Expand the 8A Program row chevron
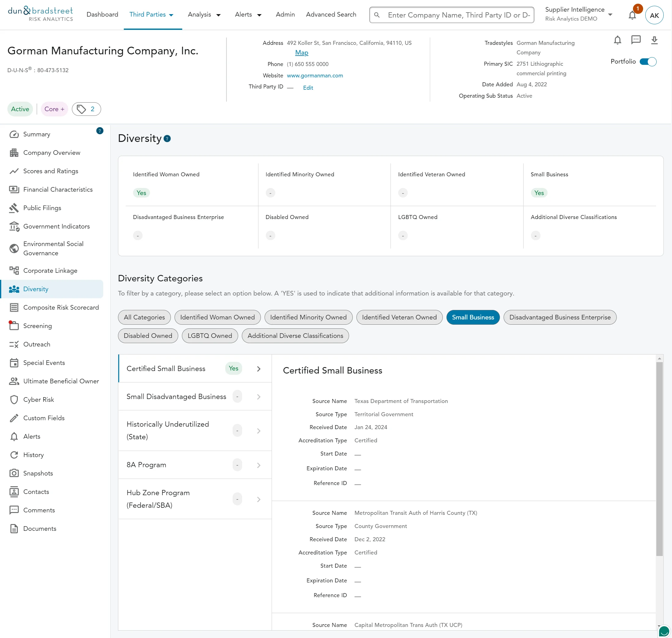 tap(259, 465)
